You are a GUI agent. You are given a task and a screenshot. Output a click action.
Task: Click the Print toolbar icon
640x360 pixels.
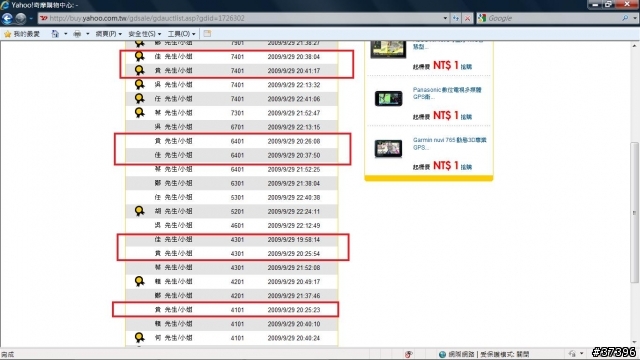(x=77, y=34)
